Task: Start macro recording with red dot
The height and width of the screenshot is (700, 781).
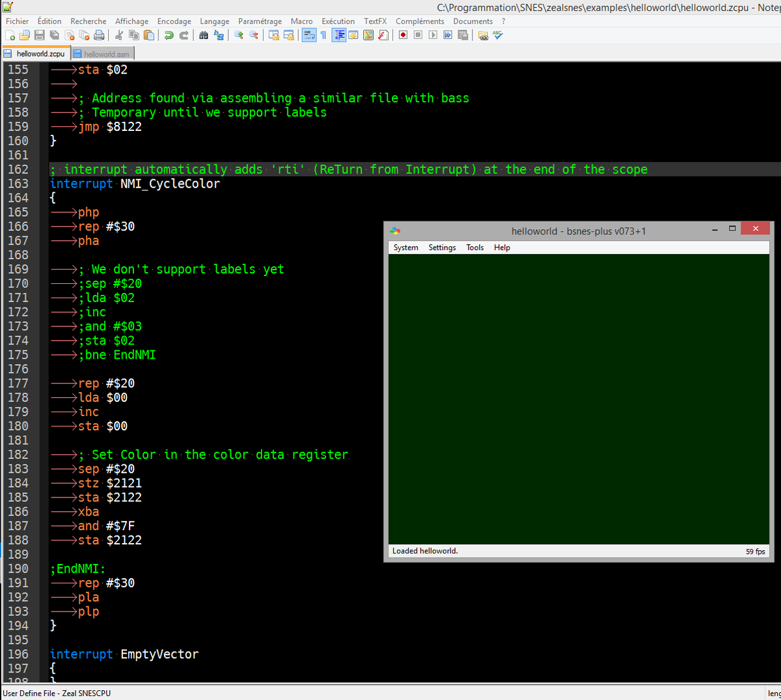Action: click(403, 35)
